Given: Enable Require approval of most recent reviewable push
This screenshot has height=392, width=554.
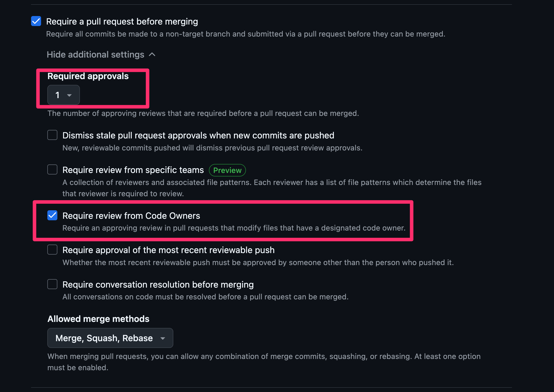Looking at the screenshot, I should 52,249.
